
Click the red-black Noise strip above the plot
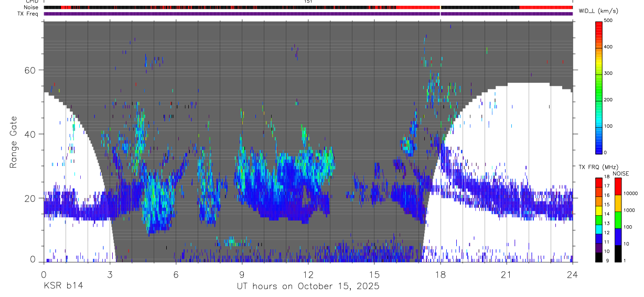pyautogui.click(x=308, y=7)
